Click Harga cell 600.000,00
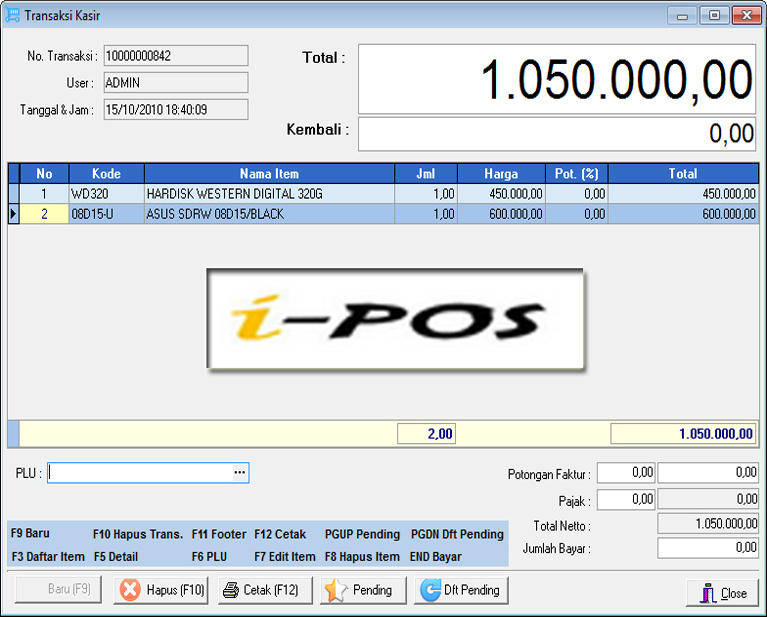This screenshot has height=617, width=767. click(x=501, y=214)
